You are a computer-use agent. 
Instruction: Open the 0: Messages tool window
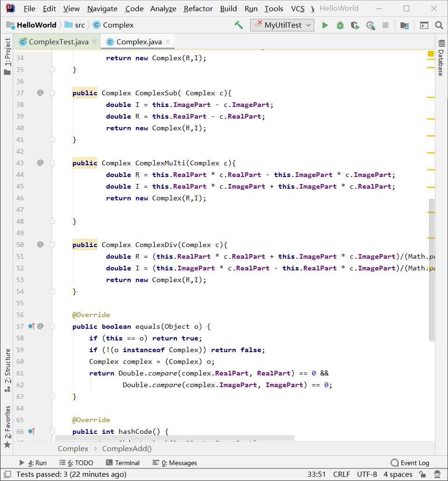pyautogui.click(x=175, y=463)
